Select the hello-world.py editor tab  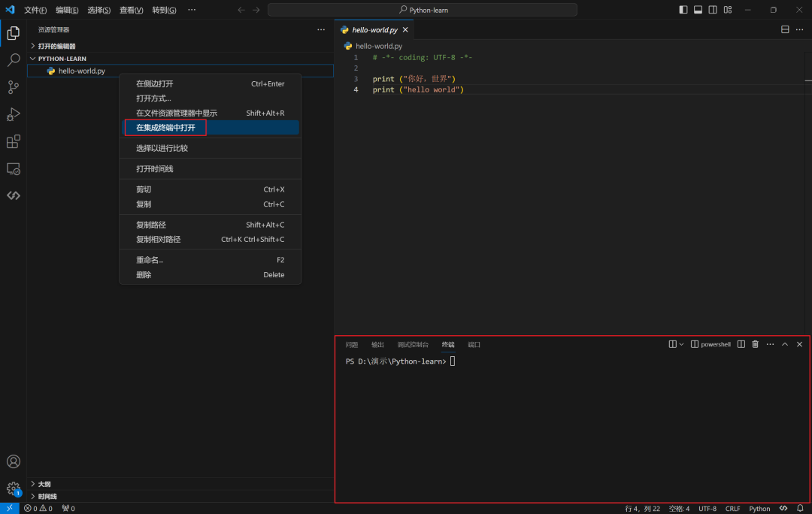click(374, 30)
